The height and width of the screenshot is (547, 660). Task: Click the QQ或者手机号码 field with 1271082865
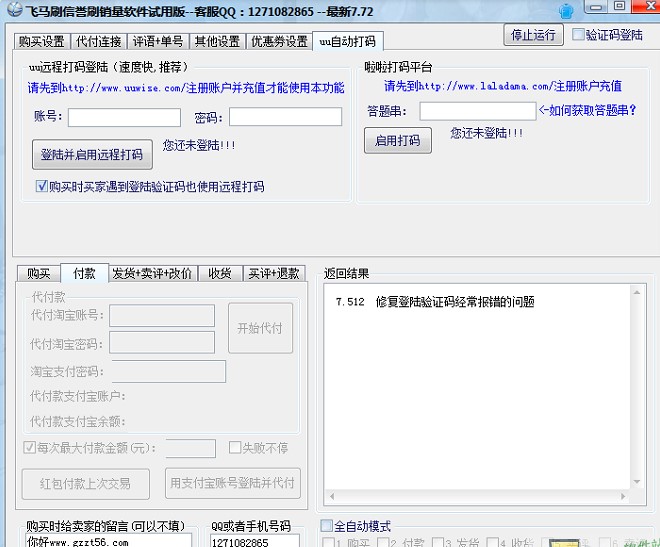point(255,542)
